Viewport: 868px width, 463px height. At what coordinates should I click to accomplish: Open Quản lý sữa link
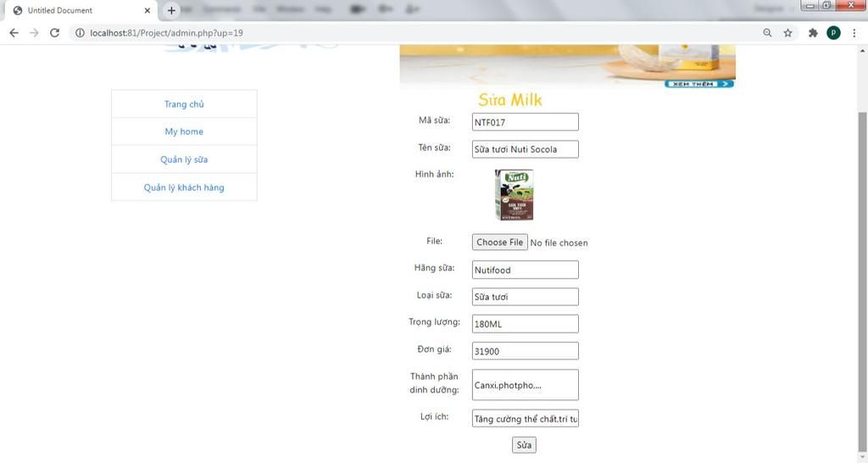pyautogui.click(x=184, y=159)
